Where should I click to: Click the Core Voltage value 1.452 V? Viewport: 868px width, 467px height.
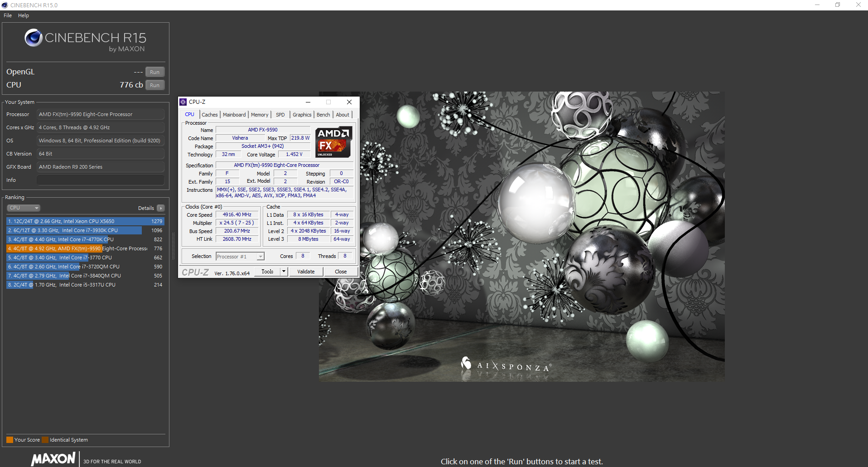pos(294,155)
